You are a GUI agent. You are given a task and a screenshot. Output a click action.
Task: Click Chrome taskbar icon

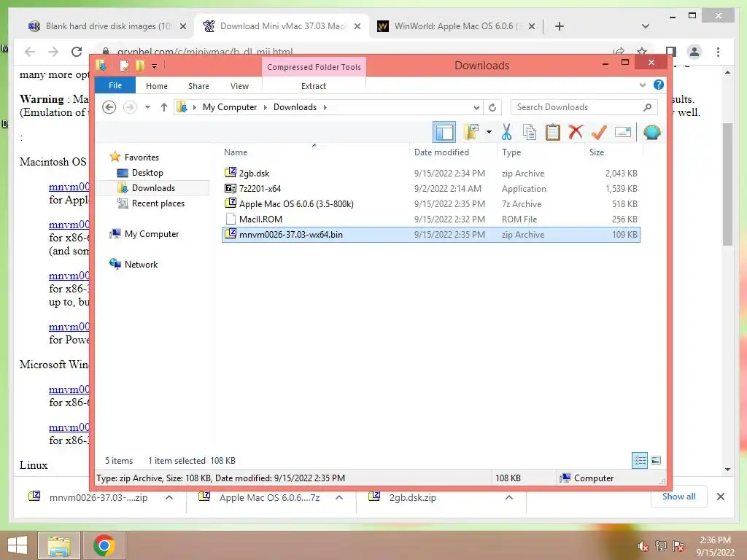[104, 545]
